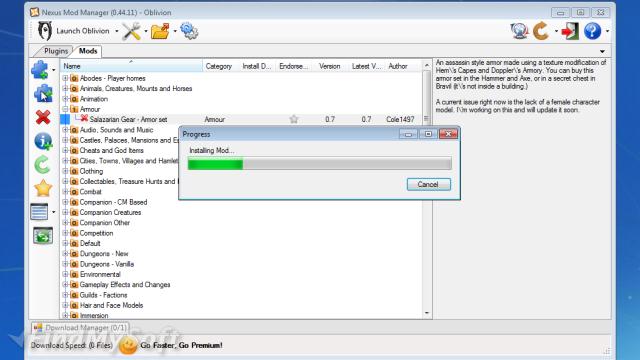
Task: Open settings via the gears icon
Action: tap(189, 31)
